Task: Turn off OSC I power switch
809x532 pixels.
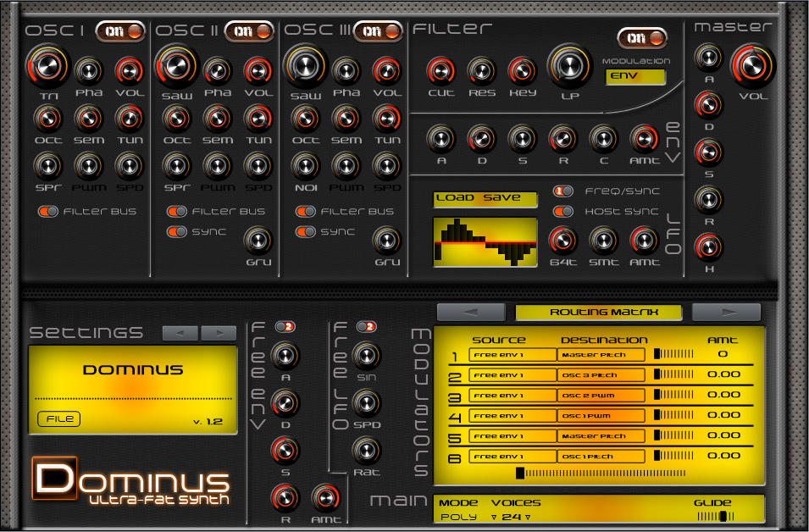Action: pos(120,31)
